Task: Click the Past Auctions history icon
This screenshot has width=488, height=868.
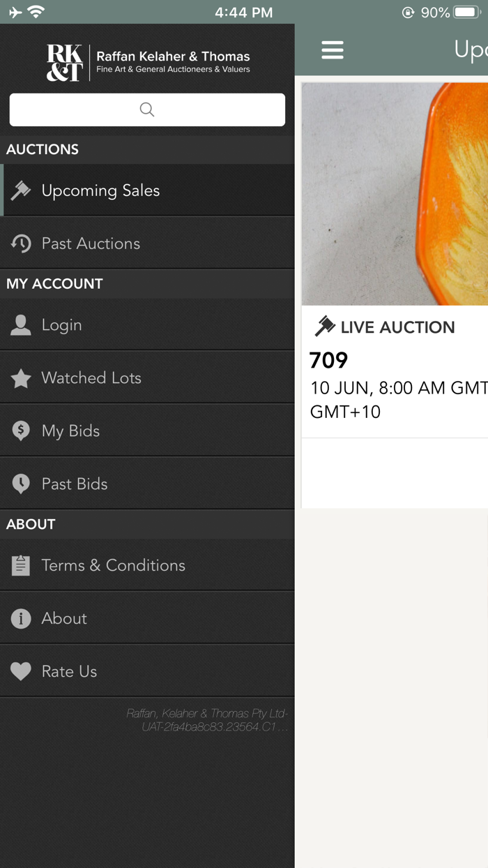Action: (21, 242)
